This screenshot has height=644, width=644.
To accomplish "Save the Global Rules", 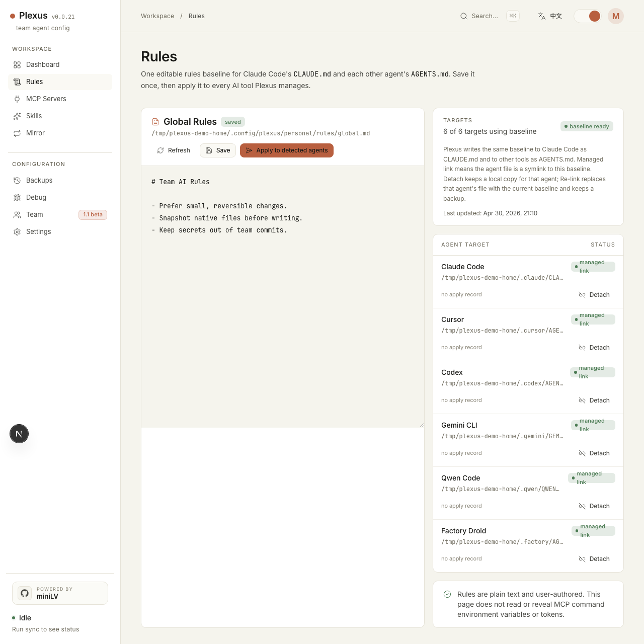I will (218, 150).
